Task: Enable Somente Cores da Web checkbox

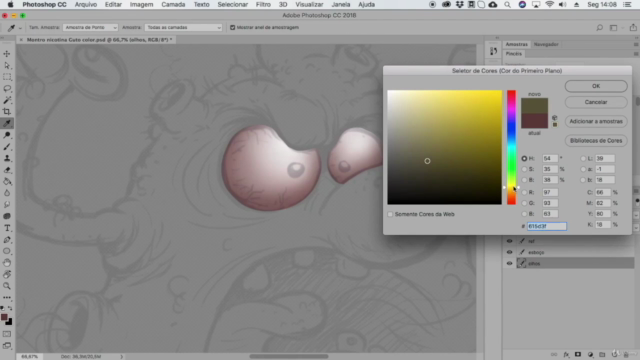Action: (390, 214)
